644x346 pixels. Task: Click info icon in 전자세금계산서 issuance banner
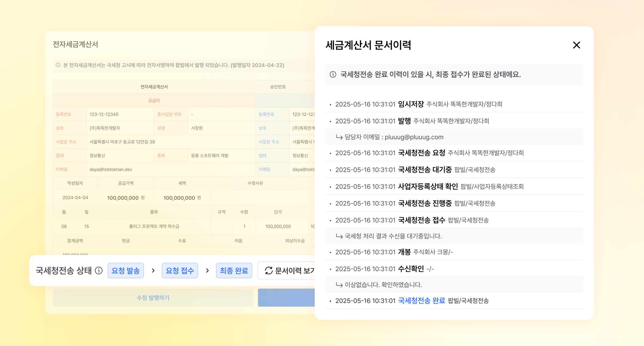(x=58, y=65)
